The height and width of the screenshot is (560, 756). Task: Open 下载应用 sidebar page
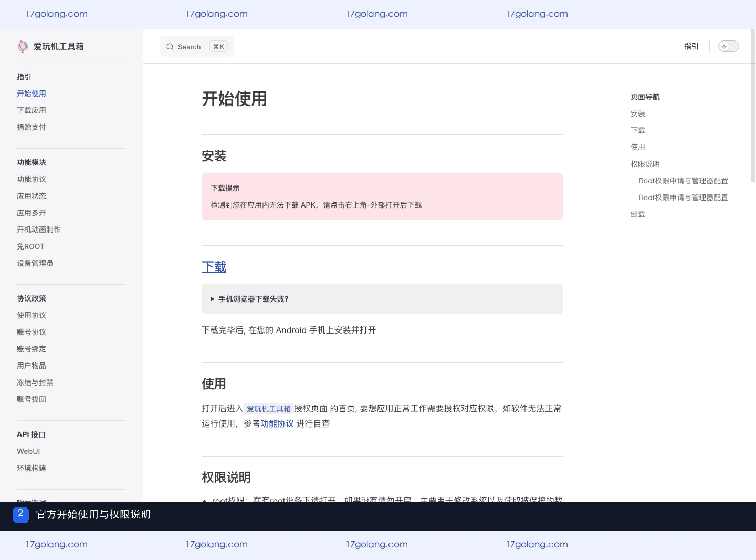31,110
